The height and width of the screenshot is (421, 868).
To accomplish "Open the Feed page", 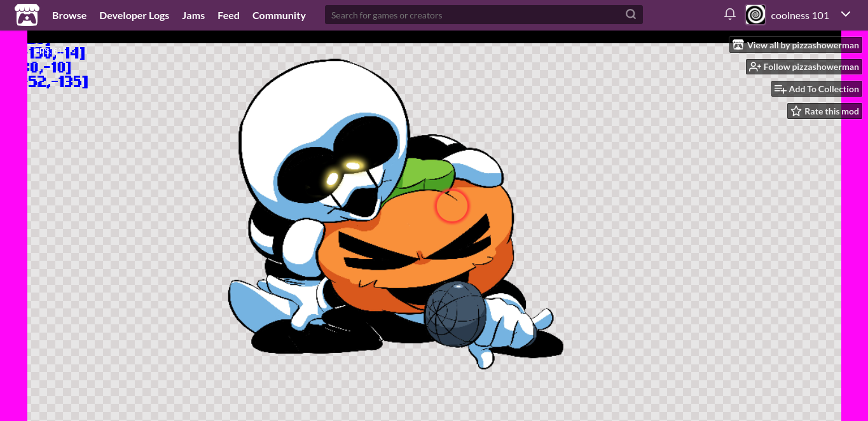I will point(228,15).
